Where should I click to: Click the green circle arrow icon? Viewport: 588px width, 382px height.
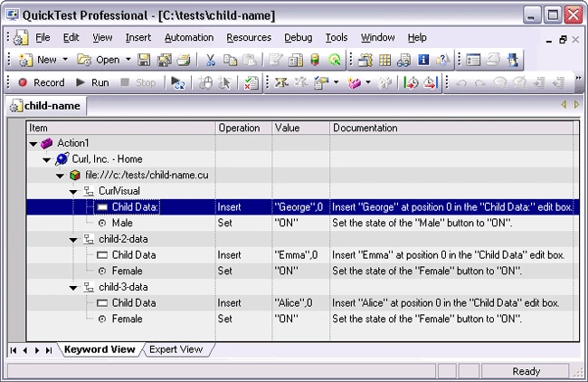(x=334, y=60)
